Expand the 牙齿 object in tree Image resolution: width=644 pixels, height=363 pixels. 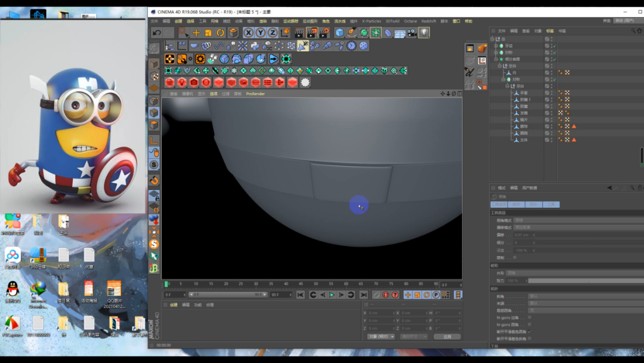(x=496, y=45)
